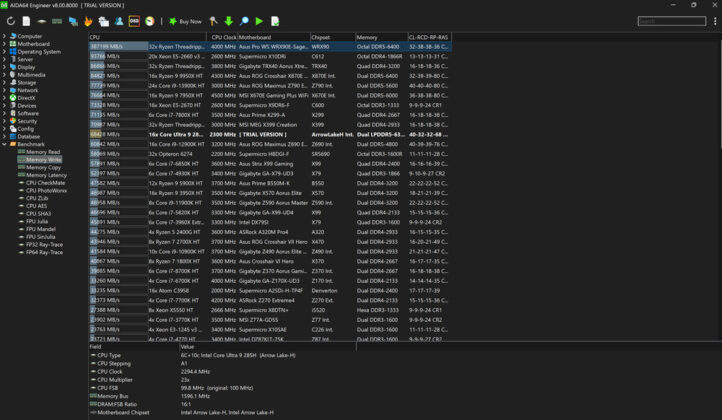This screenshot has width=722, height=420.
Task: Click the stacked windows toolbar icon
Action: click(104, 21)
